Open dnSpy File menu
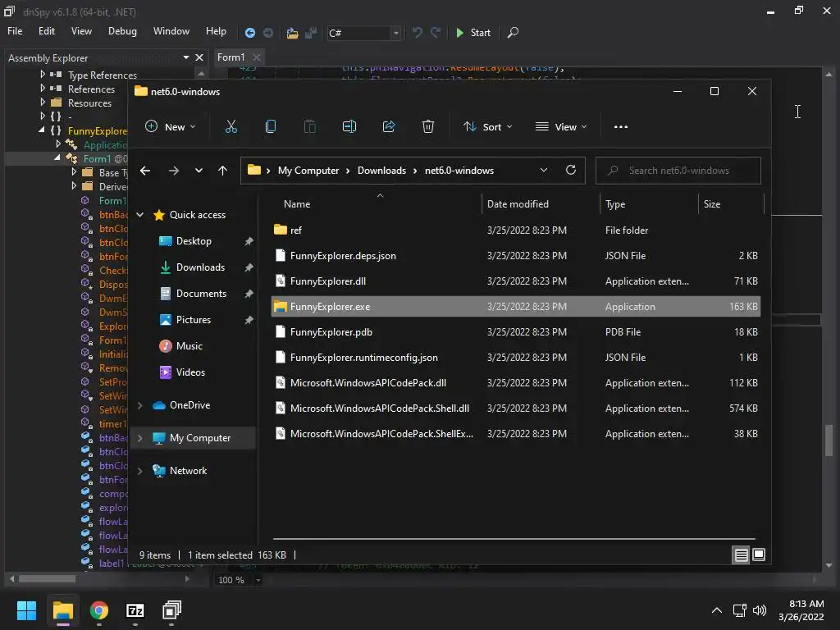Screen dimensions: 840x630 pyautogui.click(x=15, y=31)
